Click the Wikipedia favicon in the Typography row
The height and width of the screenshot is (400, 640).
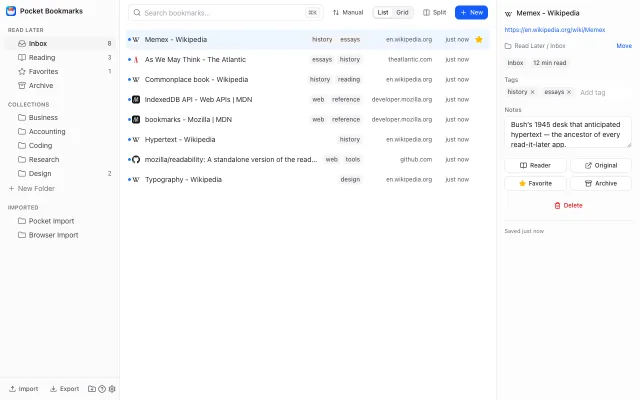click(136, 180)
